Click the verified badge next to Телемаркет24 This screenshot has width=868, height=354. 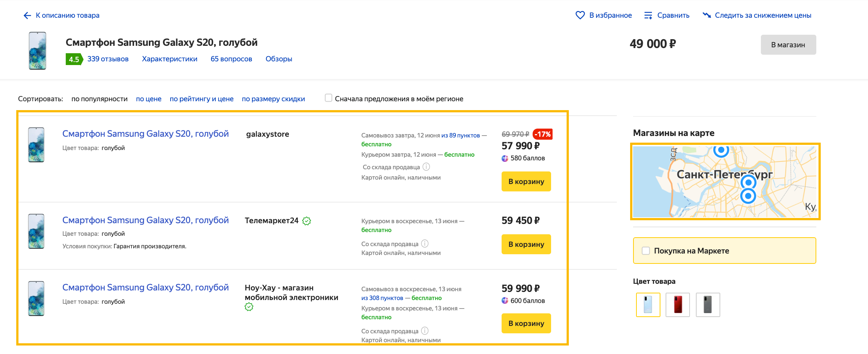click(x=307, y=221)
